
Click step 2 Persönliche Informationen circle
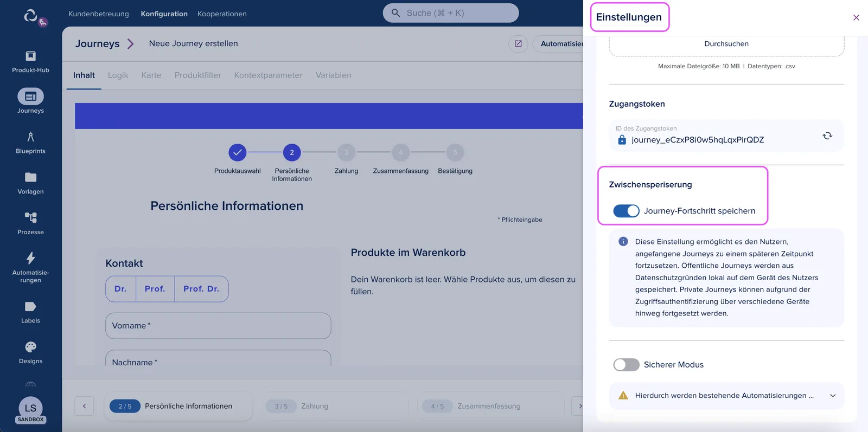pos(292,152)
